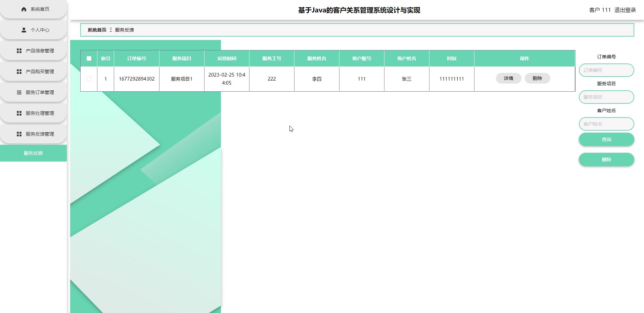The height and width of the screenshot is (313, 644).
Task: Click the grid icon beside 服务处理管理
Action: click(19, 113)
